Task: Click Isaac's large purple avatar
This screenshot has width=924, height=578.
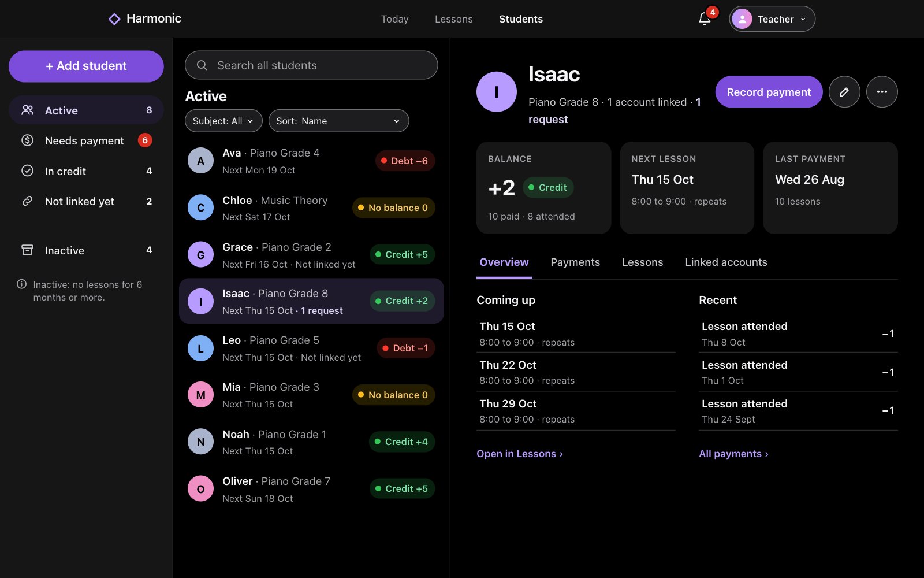Action: pos(497,92)
